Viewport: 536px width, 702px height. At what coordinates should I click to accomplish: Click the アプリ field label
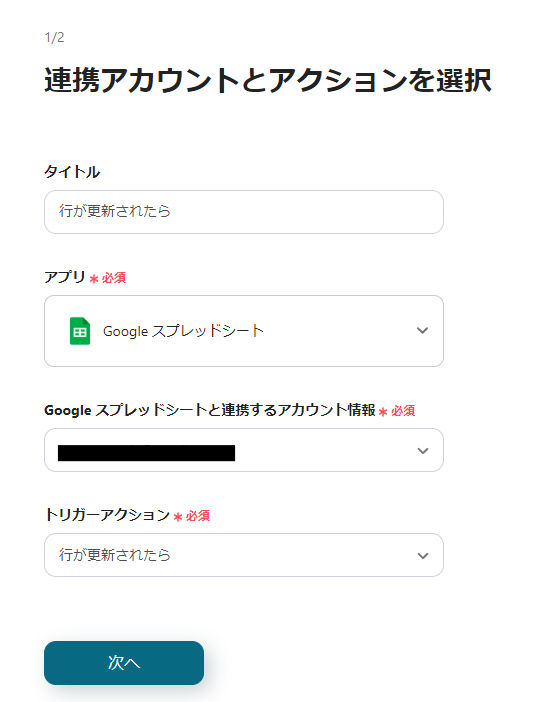(x=64, y=277)
